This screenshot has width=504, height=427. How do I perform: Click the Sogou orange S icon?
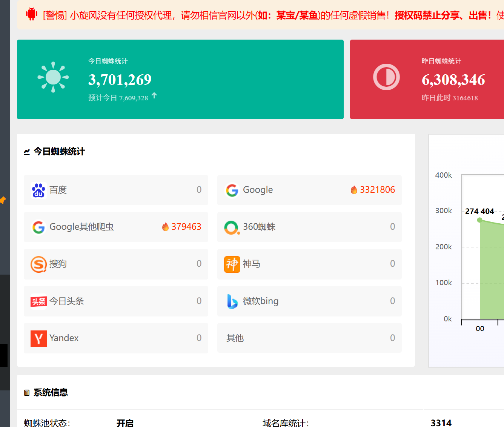tap(38, 264)
